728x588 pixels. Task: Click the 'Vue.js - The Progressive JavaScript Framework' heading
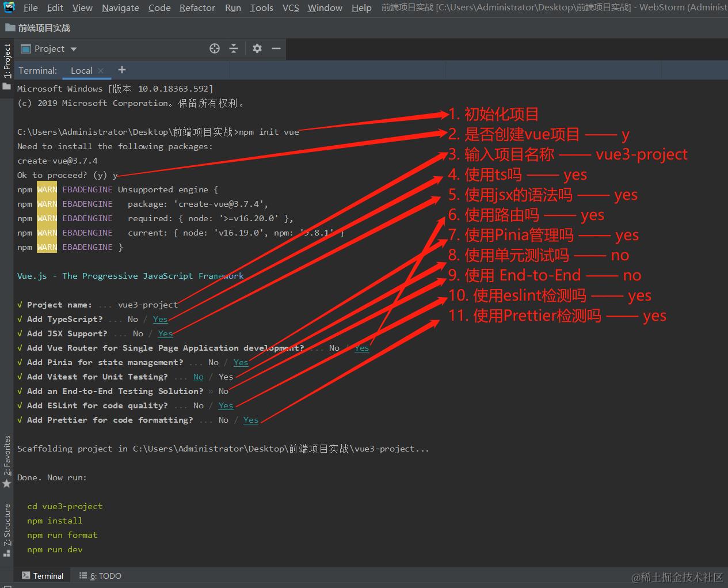(131, 276)
